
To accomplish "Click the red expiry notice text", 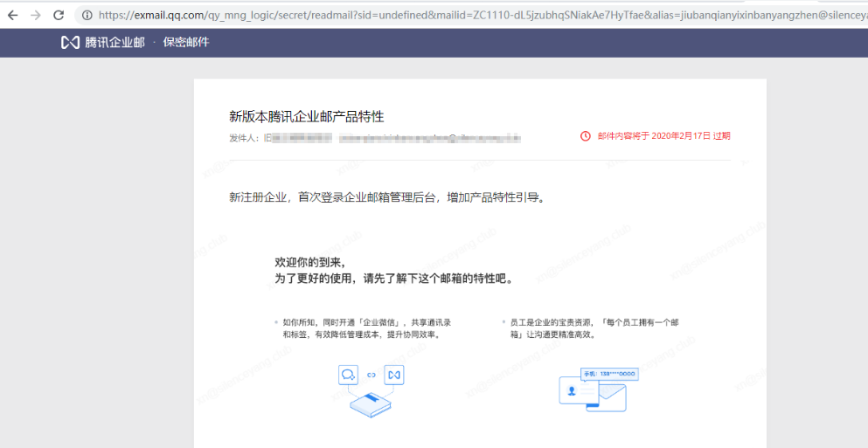I will click(x=663, y=136).
